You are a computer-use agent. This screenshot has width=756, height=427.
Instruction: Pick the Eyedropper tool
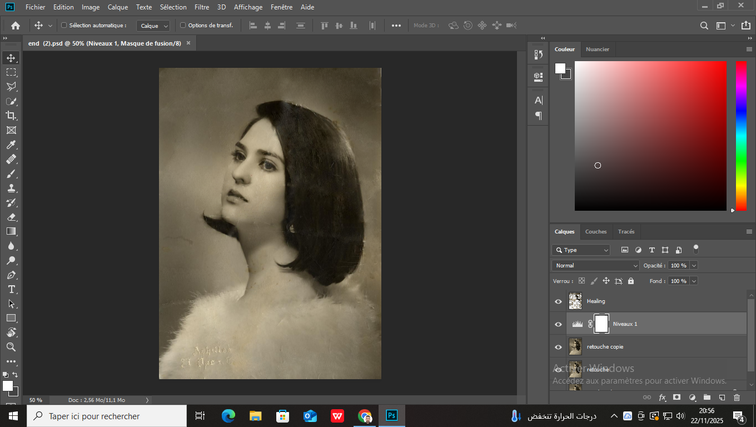(x=12, y=145)
